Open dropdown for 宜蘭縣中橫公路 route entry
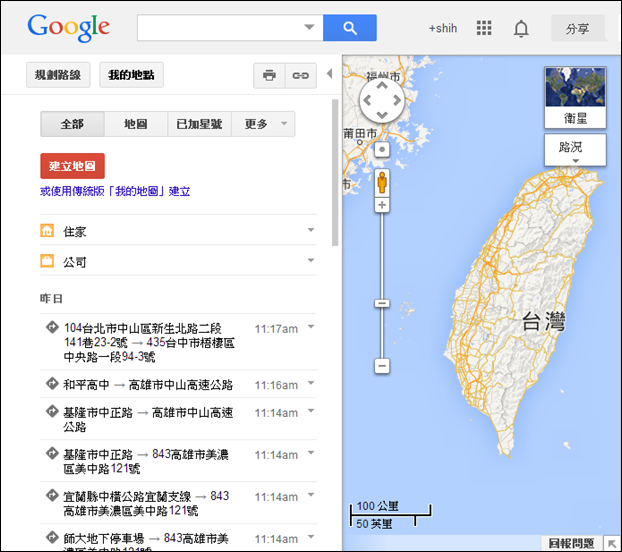Viewport: 622px width, 552px height. 311,494
